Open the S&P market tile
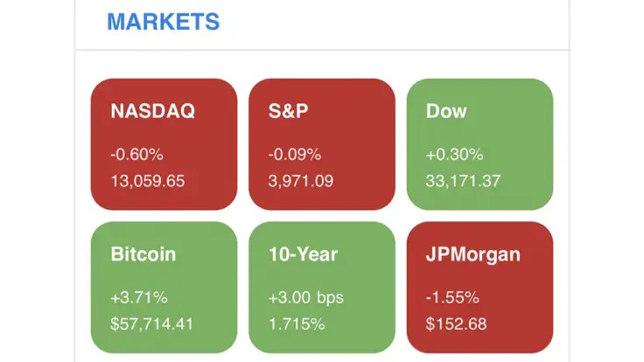 click(x=322, y=143)
